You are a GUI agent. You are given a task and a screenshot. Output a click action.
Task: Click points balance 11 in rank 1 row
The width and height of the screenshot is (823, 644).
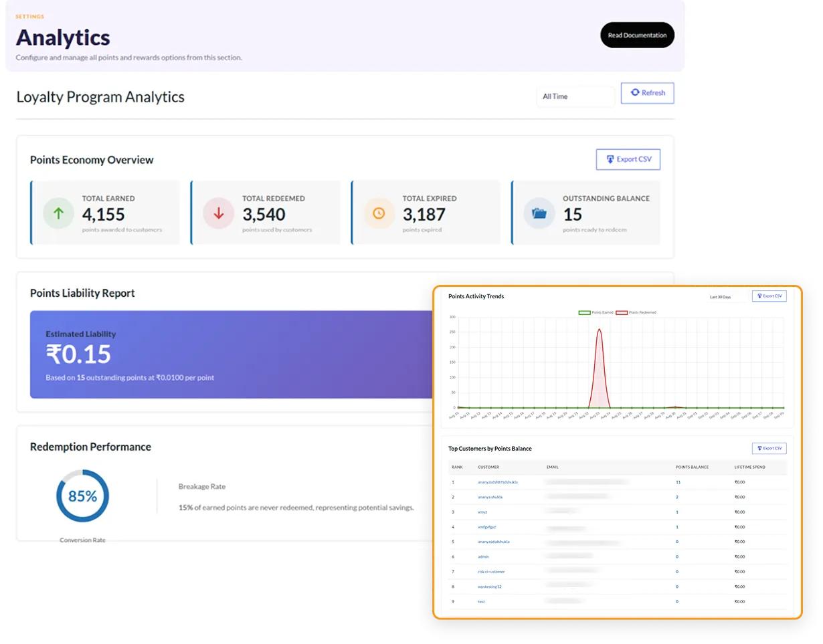(678, 481)
